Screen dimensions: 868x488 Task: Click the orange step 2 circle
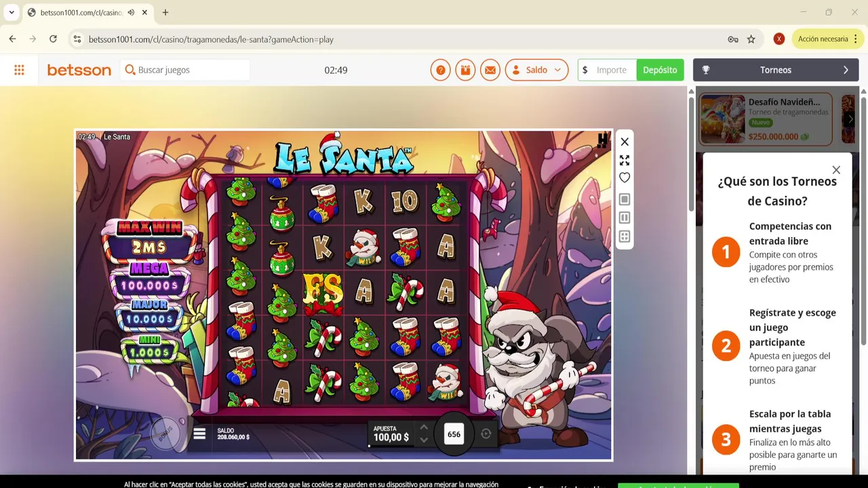[726, 346]
